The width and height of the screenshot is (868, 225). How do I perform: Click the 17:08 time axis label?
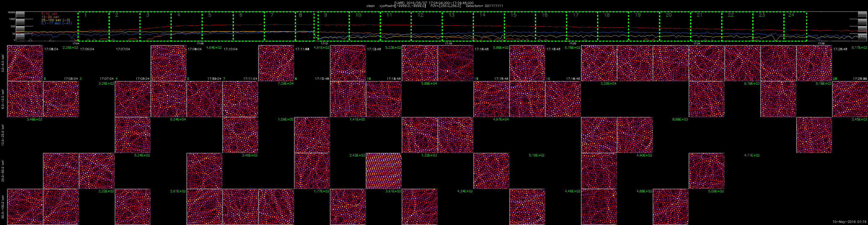point(200,43)
